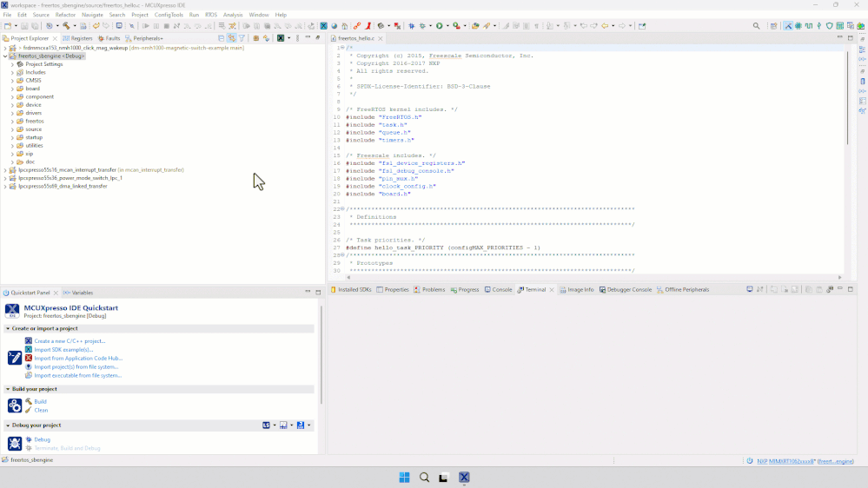Switch to the Debugger Console tab
Screen dimensions: 868x488
point(626,289)
